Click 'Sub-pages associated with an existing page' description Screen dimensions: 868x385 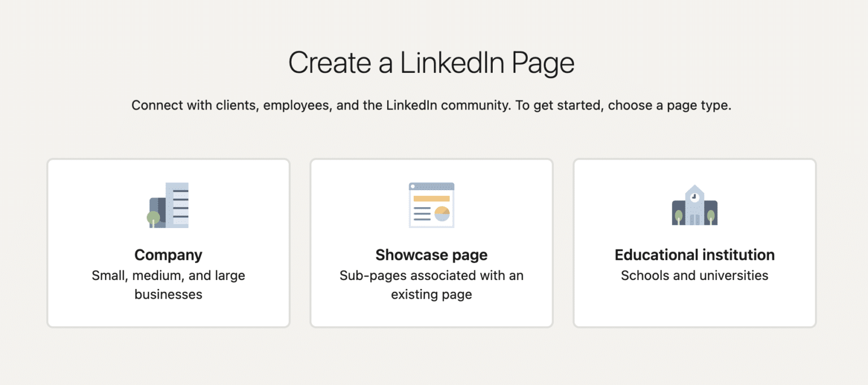coord(431,285)
